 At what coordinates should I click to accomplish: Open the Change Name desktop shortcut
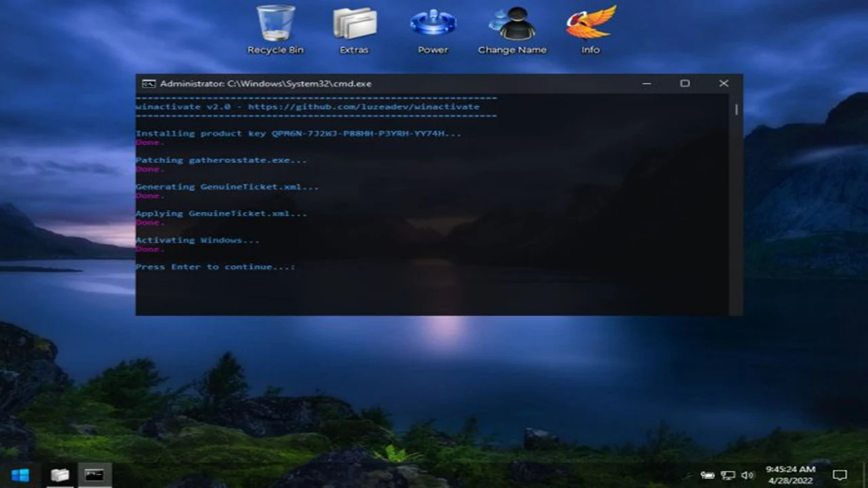(x=512, y=30)
